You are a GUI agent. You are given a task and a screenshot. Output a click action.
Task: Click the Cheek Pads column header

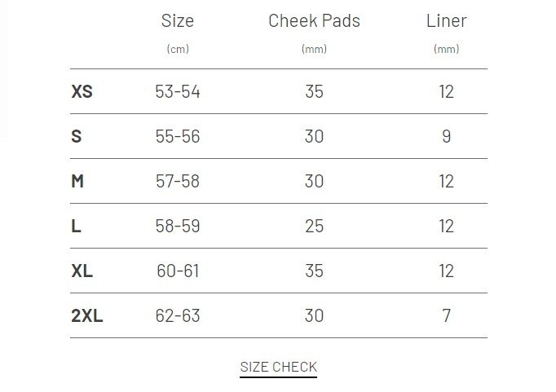point(314,21)
